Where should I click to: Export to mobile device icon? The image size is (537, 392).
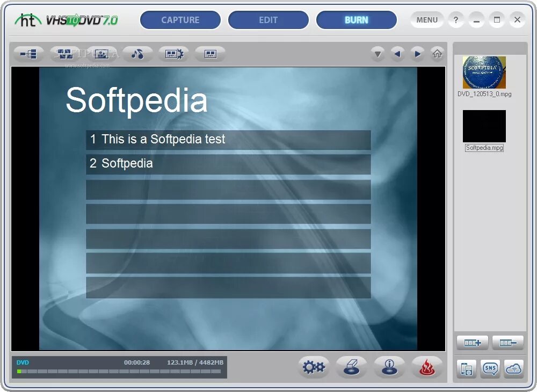[x=467, y=369]
